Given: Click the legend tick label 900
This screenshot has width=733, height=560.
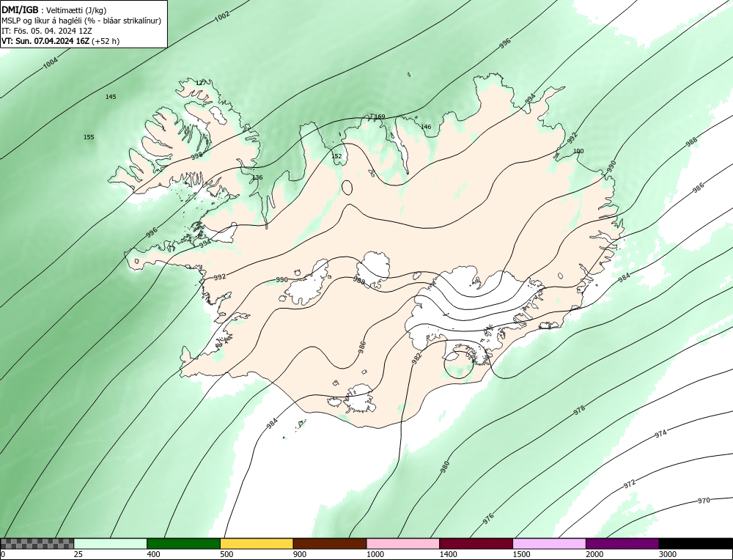Looking at the screenshot, I should (300, 554).
